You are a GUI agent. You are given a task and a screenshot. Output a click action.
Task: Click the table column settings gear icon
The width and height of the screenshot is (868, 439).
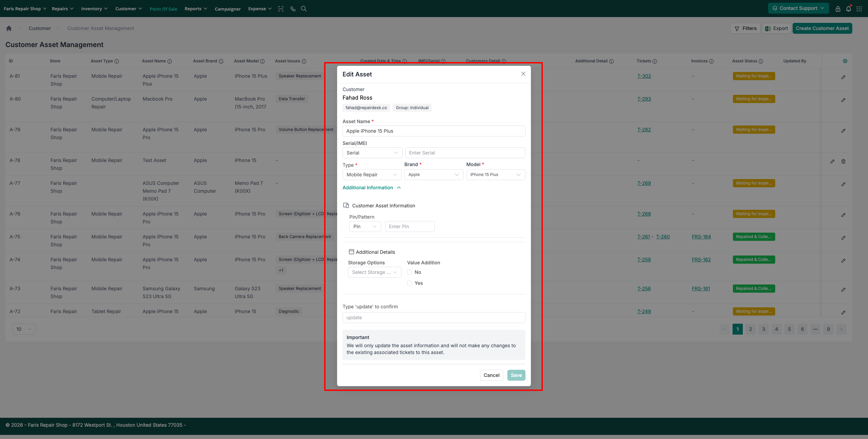845,61
